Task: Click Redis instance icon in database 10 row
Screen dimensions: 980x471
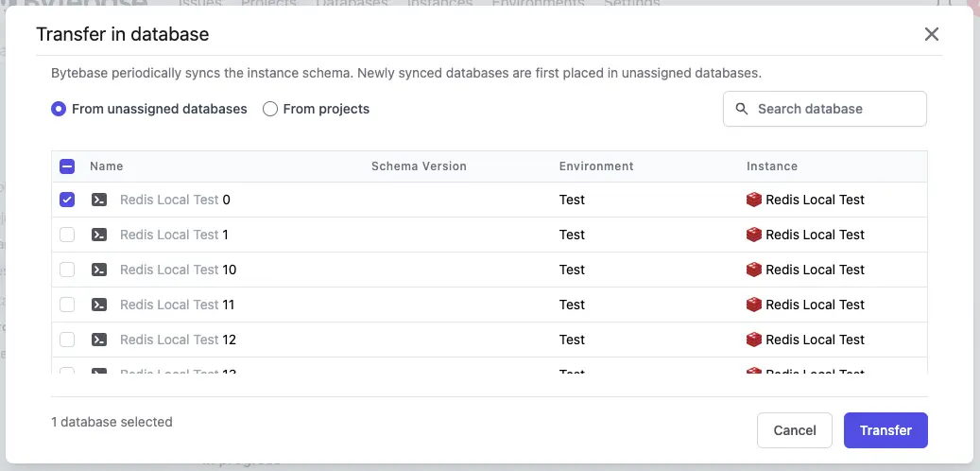Action: (x=754, y=270)
